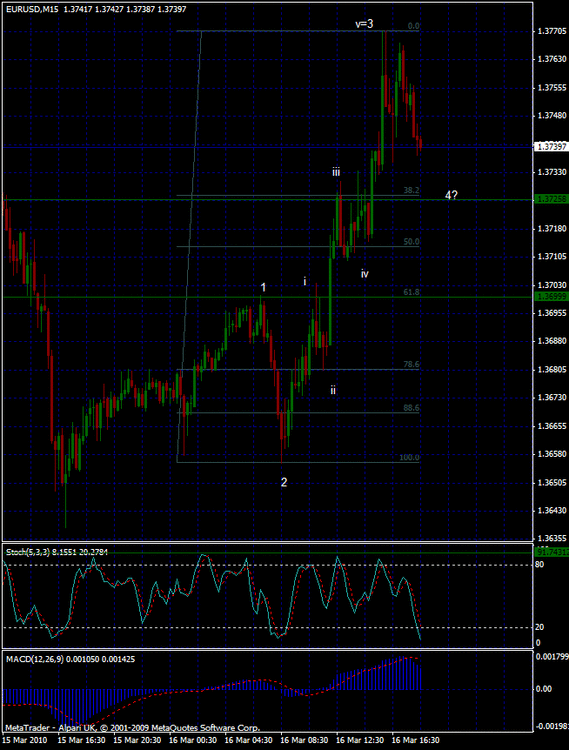Click the 15 Mar 2010 date label
The height and width of the screenshot is (750, 569).
(x=24, y=740)
